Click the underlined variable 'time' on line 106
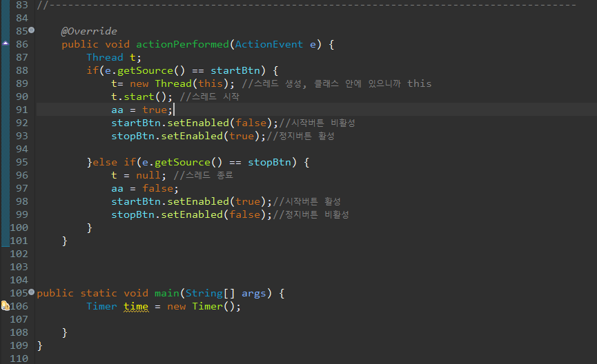The height and width of the screenshot is (364, 597). click(136, 306)
